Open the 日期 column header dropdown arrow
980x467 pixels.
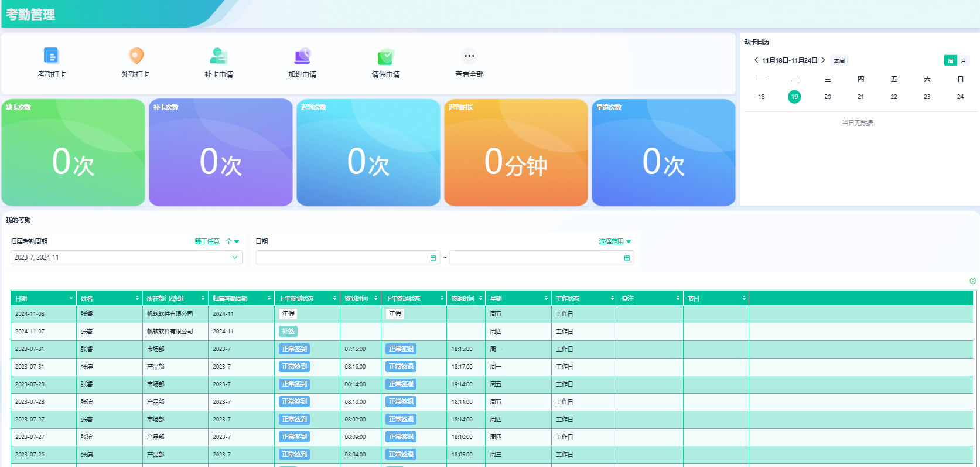pos(71,298)
